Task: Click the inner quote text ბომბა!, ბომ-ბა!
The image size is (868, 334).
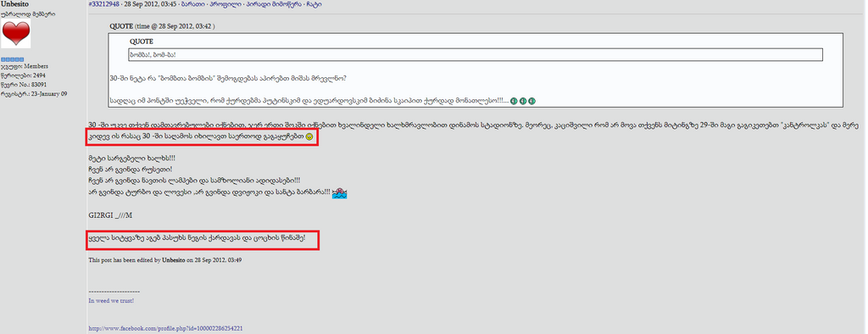Action: (x=153, y=55)
